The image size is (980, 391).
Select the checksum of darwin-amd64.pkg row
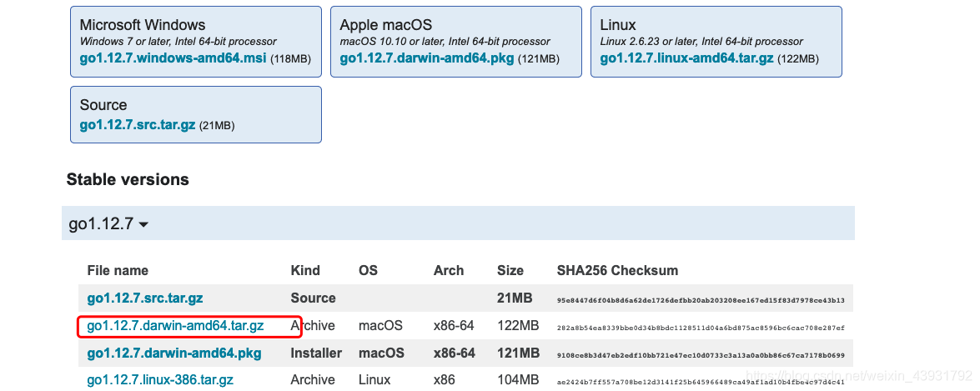click(x=701, y=355)
